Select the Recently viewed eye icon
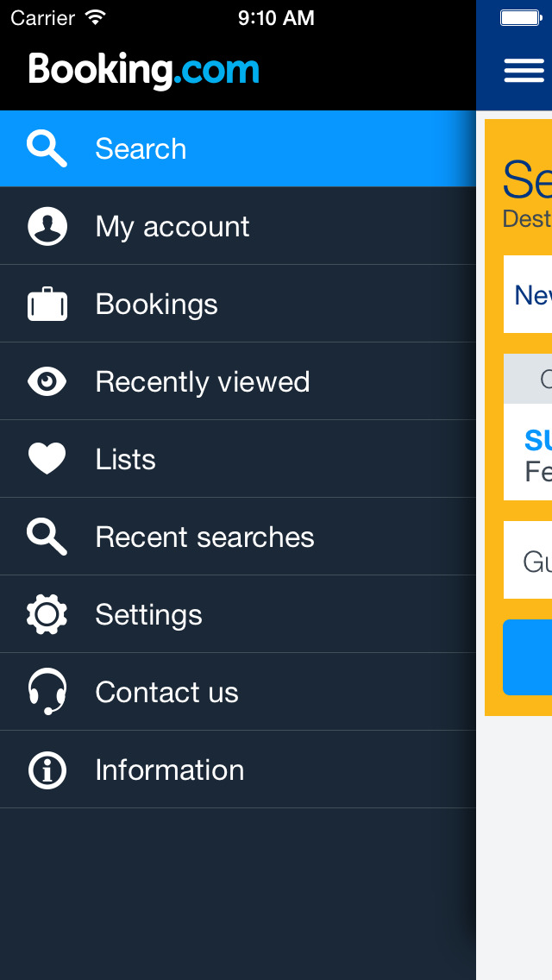 point(47,380)
